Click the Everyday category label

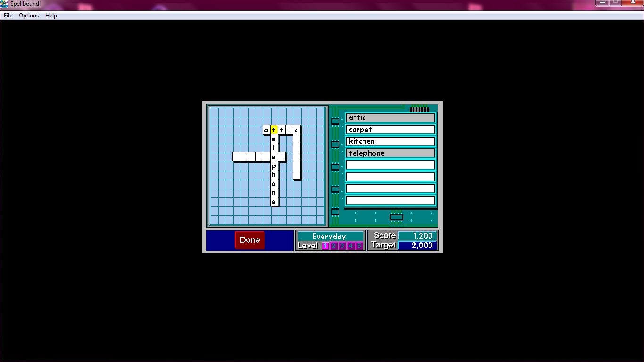(x=330, y=236)
